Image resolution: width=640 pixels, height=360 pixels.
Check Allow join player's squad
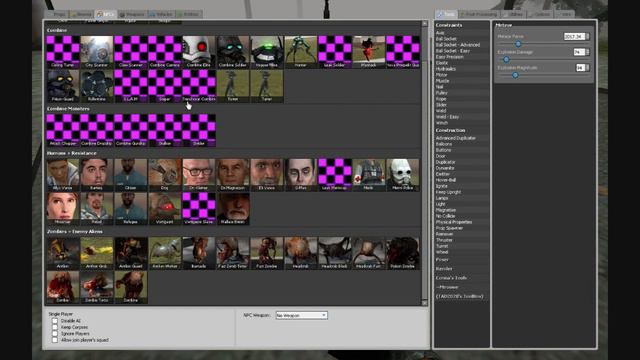(x=55, y=340)
